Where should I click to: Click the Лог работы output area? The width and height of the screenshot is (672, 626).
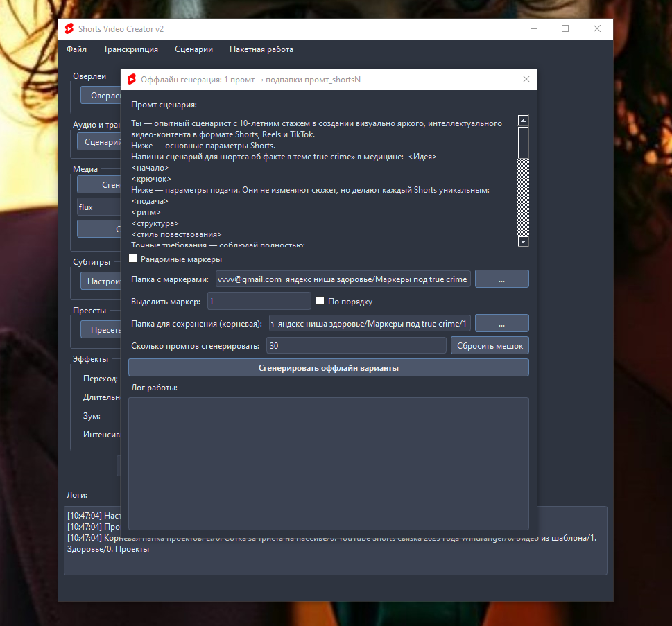(329, 464)
